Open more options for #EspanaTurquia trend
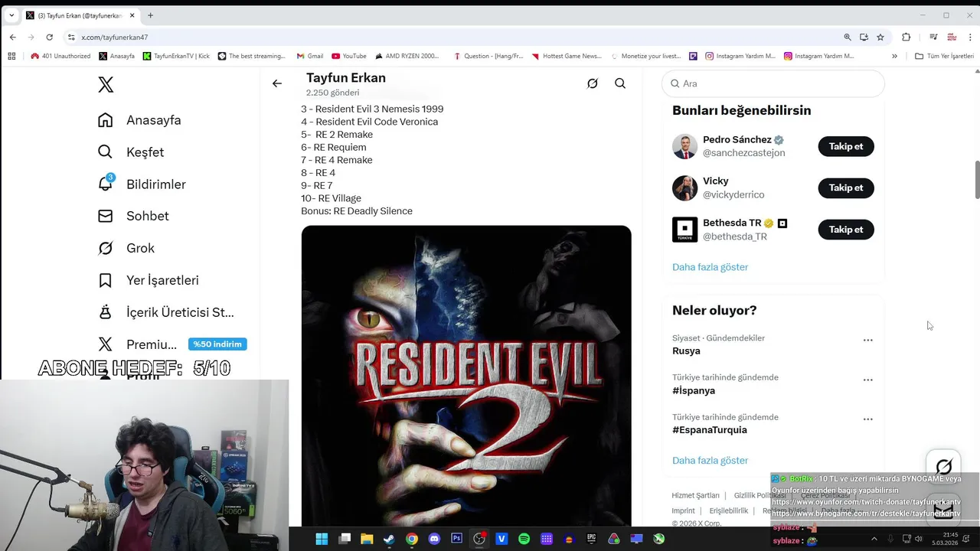980x551 pixels. pyautogui.click(x=867, y=419)
